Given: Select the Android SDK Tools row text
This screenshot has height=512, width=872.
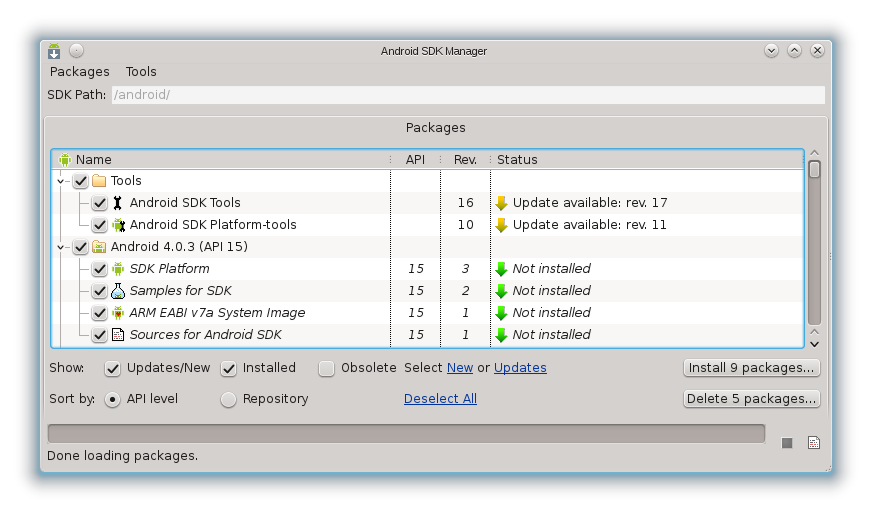Looking at the screenshot, I should tap(185, 203).
